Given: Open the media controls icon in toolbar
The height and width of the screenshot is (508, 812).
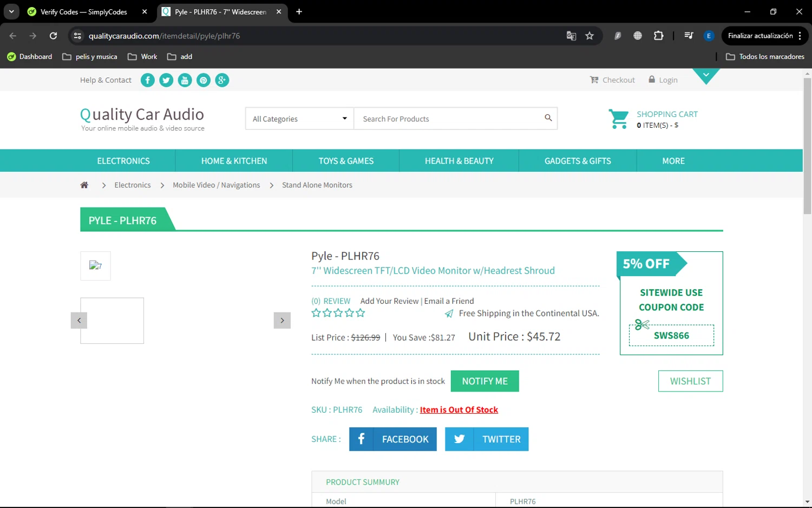Looking at the screenshot, I should [x=689, y=36].
